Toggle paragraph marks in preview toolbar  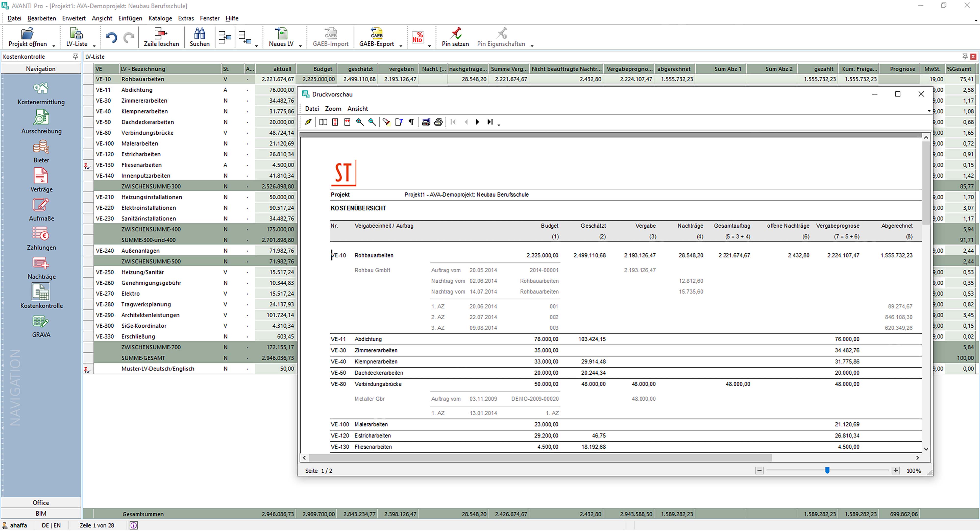(411, 122)
